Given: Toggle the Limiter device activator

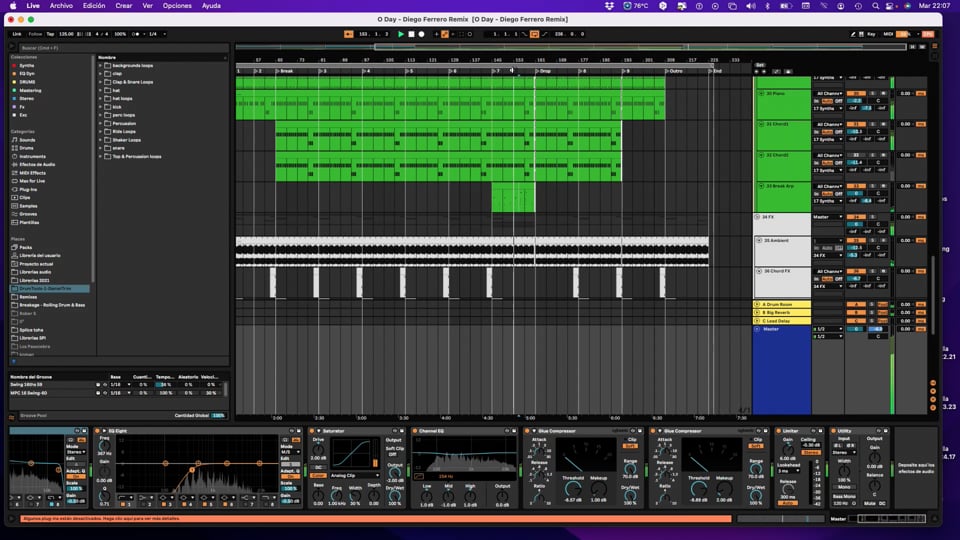Looking at the screenshot, I should tap(779, 431).
